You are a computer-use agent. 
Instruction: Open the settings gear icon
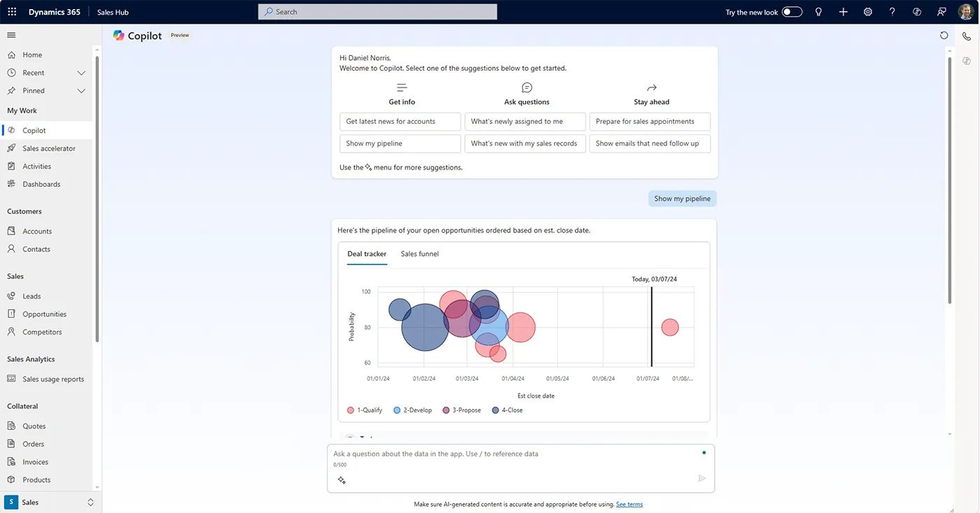(868, 12)
